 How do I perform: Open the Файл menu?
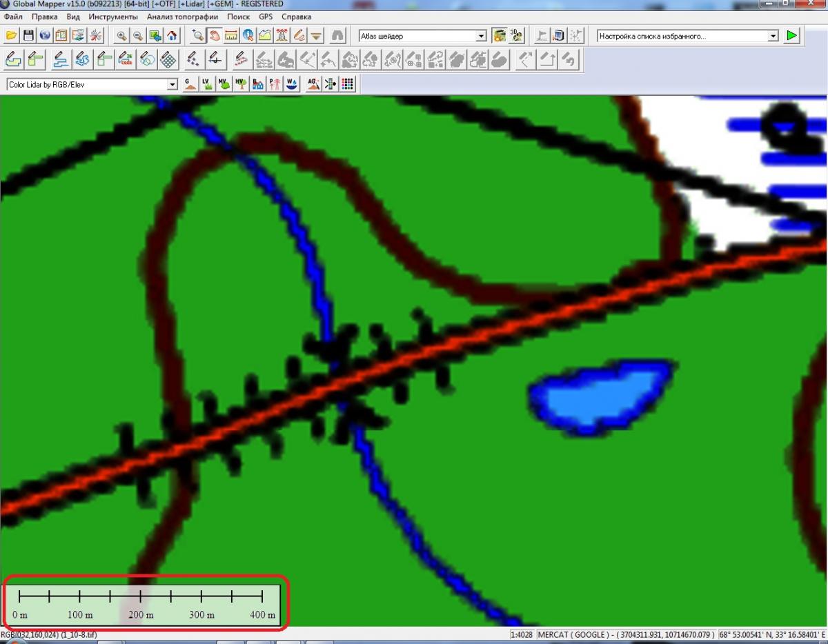12,17
